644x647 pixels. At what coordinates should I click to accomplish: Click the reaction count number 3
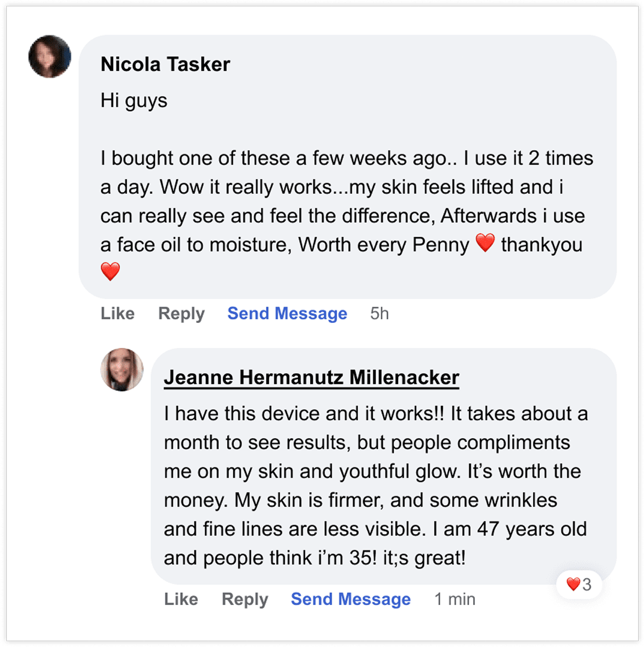(587, 584)
